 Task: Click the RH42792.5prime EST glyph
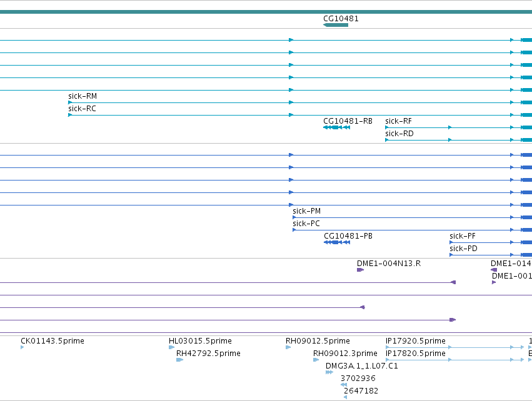click(179, 360)
